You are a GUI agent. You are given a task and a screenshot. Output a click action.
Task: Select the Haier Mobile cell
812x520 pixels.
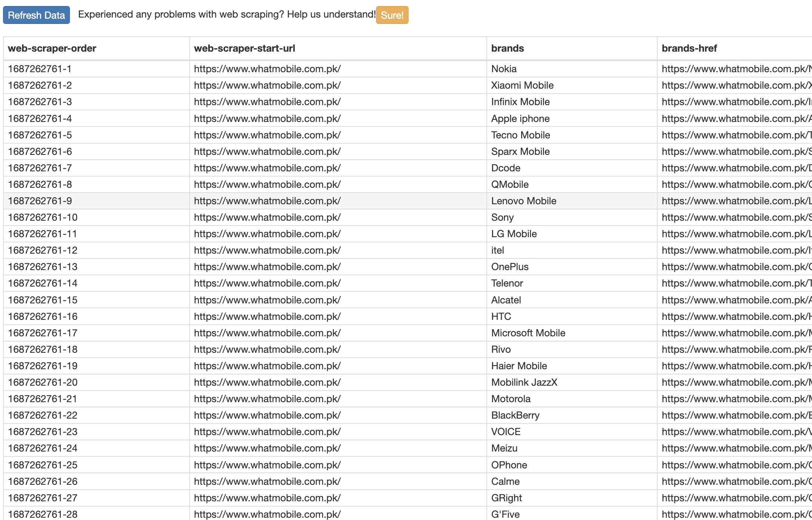[x=572, y=366]
